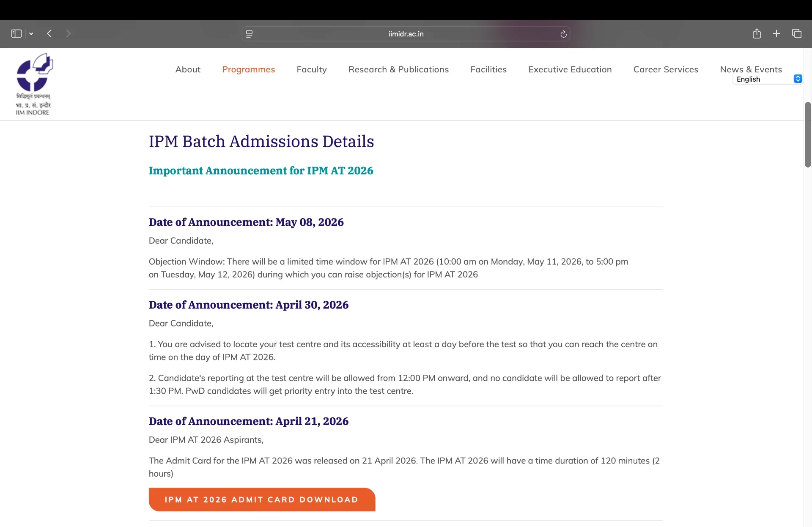Open the About menu
Viewport: 812px width, 527px height.
(188, 69)
